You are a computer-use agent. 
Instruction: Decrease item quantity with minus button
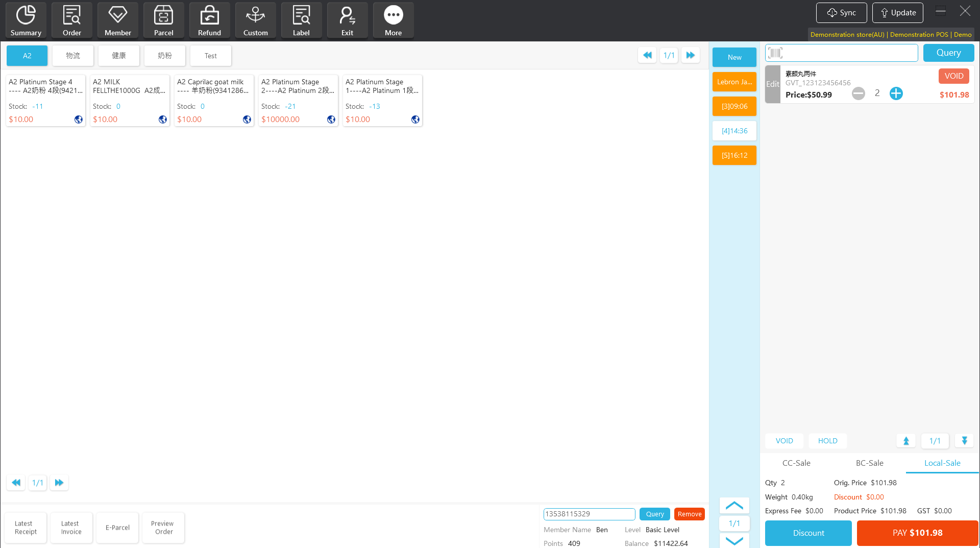pos(858,93)
